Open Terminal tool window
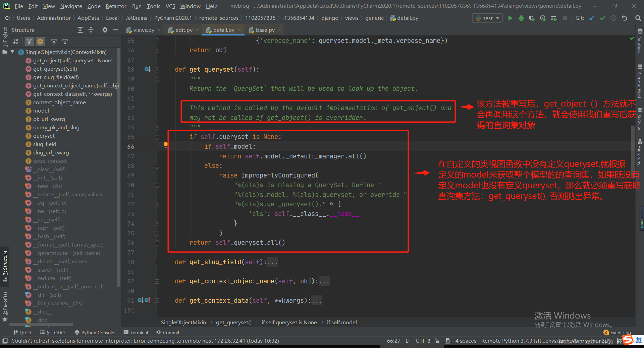 click(136, 332)
